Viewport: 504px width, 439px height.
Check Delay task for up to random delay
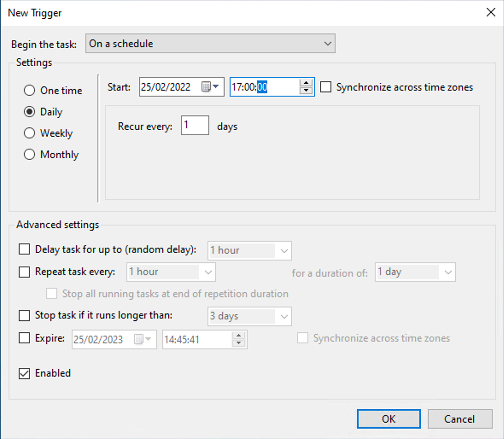pos(24,249)
